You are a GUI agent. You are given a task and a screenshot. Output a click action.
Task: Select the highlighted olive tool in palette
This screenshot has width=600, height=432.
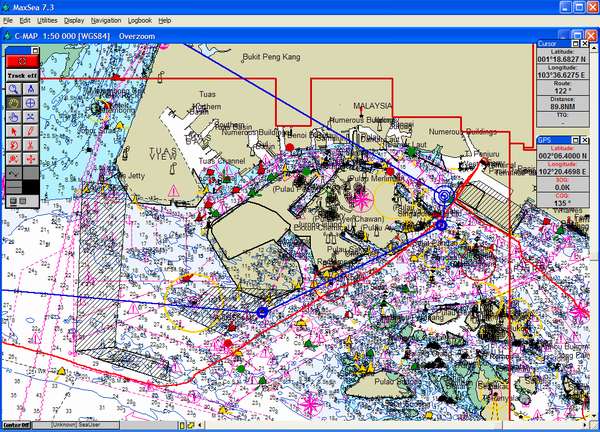14,103
